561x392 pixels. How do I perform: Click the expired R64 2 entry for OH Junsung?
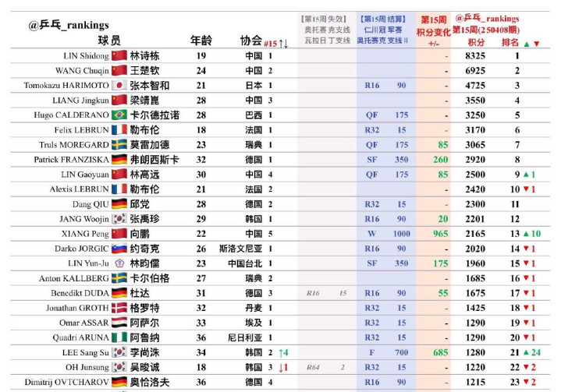(326, 367)
